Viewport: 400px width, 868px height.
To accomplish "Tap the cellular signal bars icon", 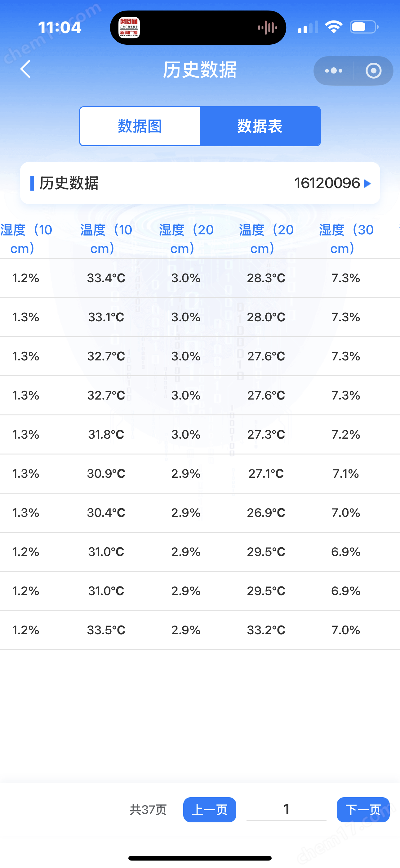I will coord(308,27).
